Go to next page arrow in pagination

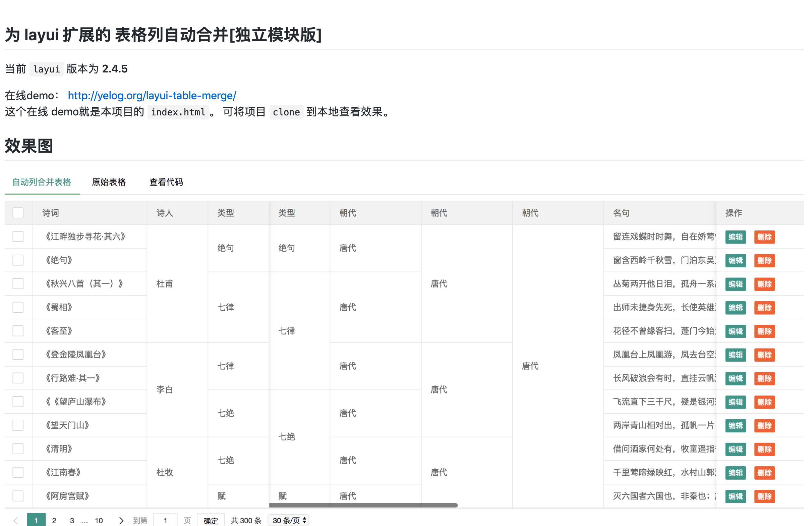[x=121, y=521]
